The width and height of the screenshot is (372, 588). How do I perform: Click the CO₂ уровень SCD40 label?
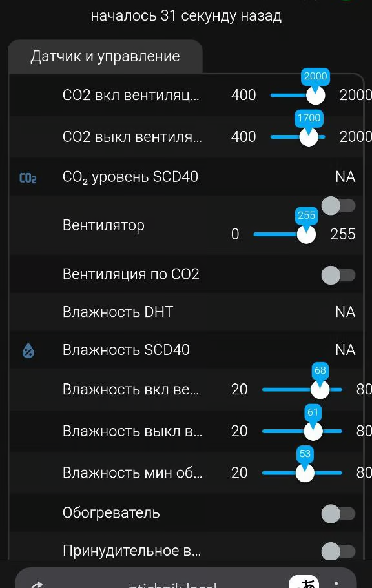coord(130,177)
